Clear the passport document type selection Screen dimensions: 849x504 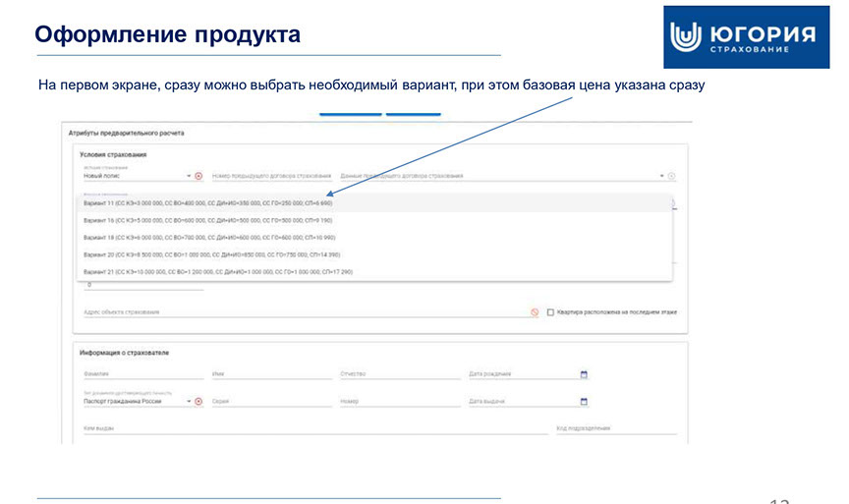198,402
